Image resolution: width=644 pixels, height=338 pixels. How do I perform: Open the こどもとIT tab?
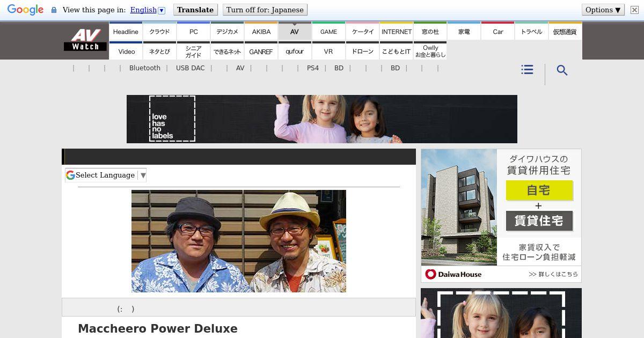(396, 51)
